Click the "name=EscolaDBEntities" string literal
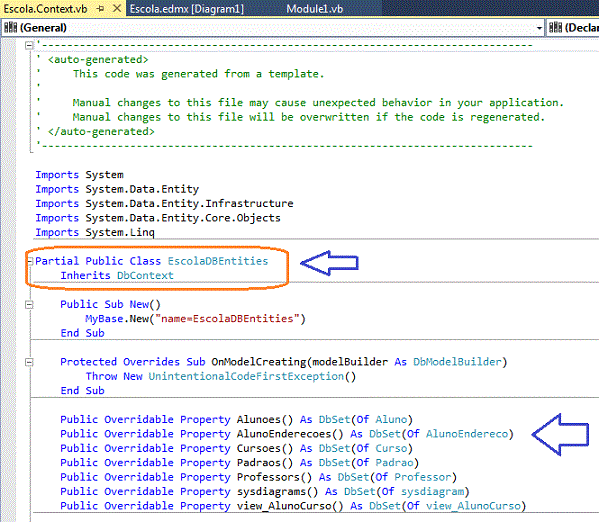 [227, 319]
